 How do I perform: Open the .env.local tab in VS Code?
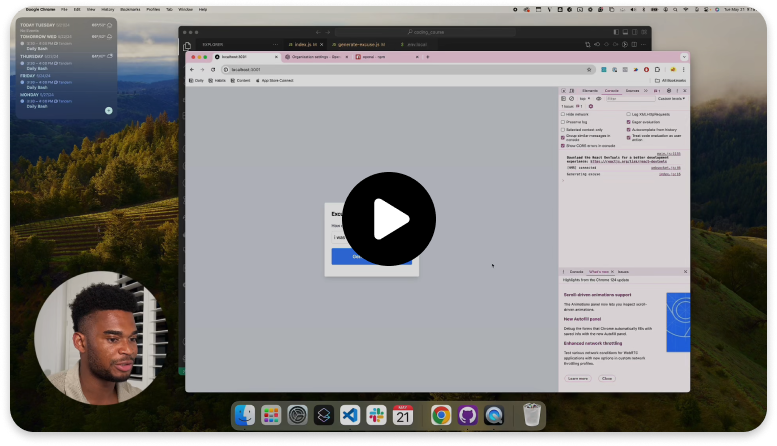pyautogui.click(x=415, y=45)
